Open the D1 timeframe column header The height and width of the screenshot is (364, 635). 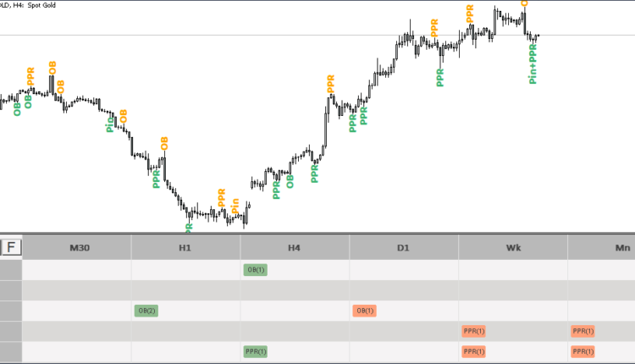403,247
